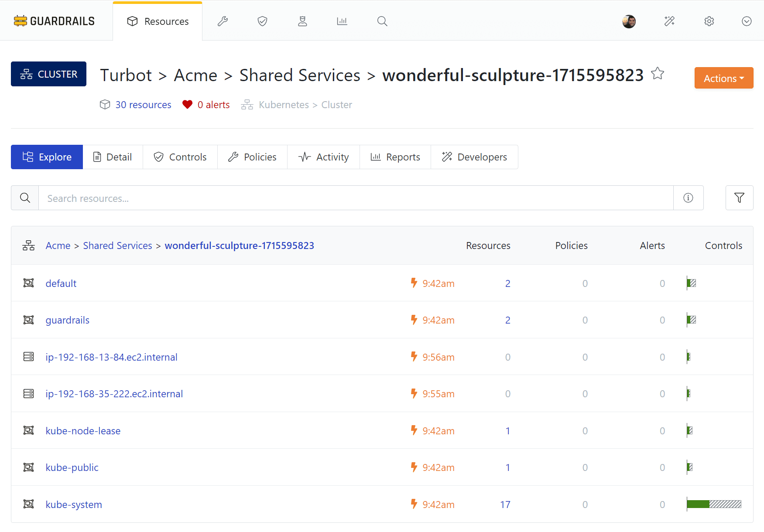764x532 pixels.
Task: Open settings via the gear icon
Action: (709, 21)
